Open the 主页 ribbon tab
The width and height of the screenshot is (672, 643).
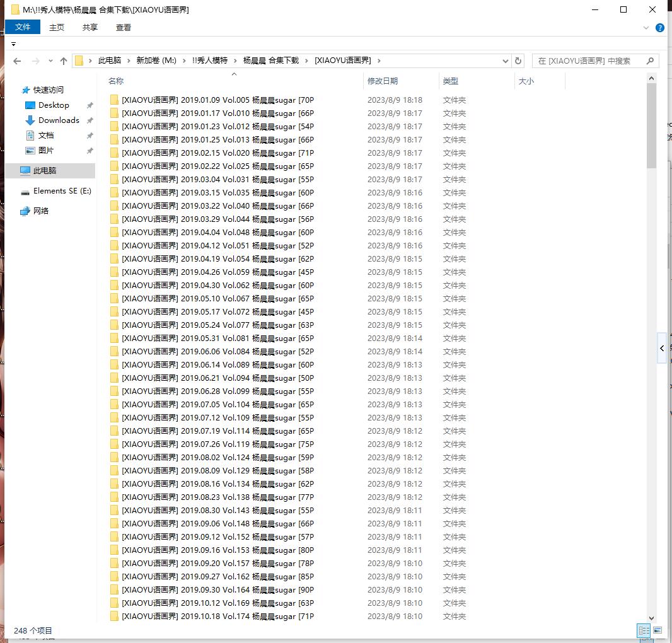57,28
